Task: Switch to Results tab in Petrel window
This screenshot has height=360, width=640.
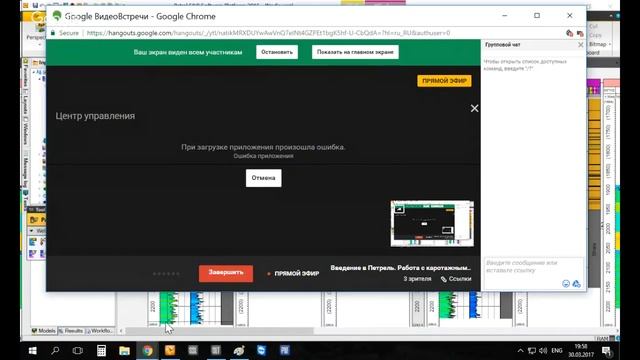Action: [71, 331]
